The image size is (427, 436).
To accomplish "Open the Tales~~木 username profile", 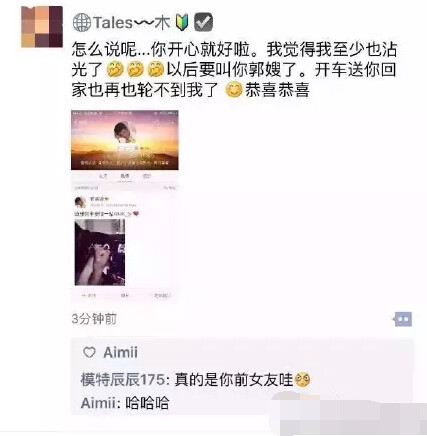I will [132, 23].
